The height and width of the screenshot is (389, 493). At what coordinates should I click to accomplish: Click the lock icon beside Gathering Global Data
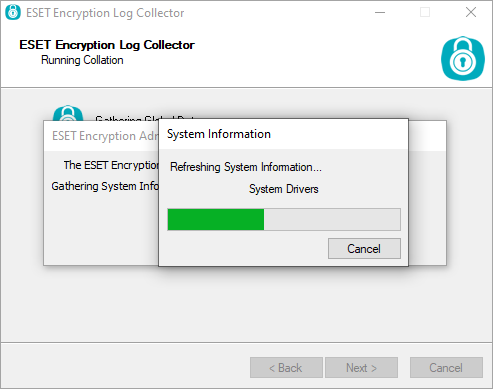point(68,113)
